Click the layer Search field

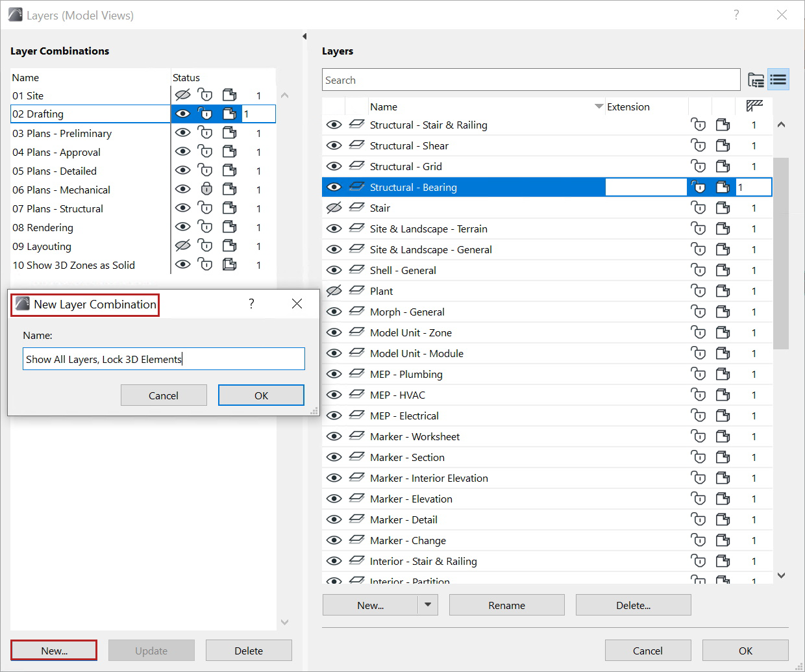click(530, 80)
